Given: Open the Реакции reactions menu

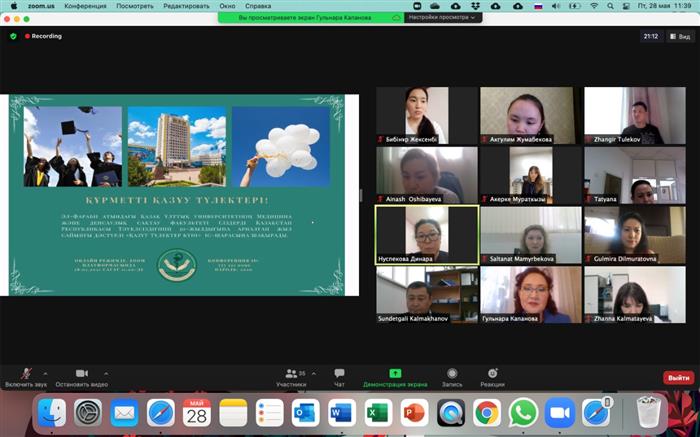Looking at the screenshot, I should click(492, 374).
